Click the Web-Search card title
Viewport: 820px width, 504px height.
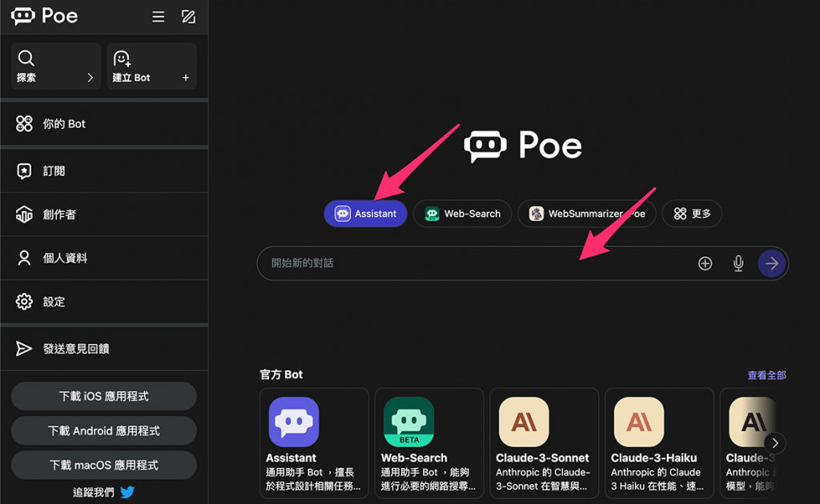pyautogui.click(x=414, y=458)
